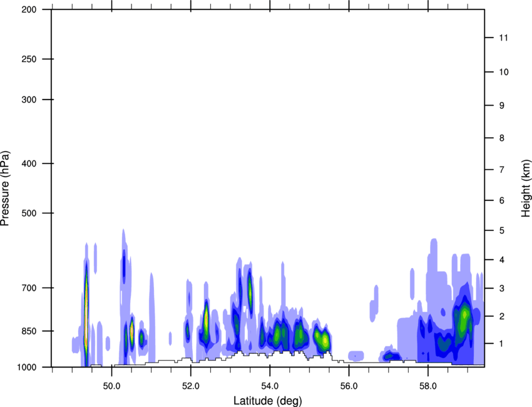The width and height of the screenshot is (532, 407).
Task: Click the 400 pressure tick label
Action: pyautogui.click(x=29, y=163)
